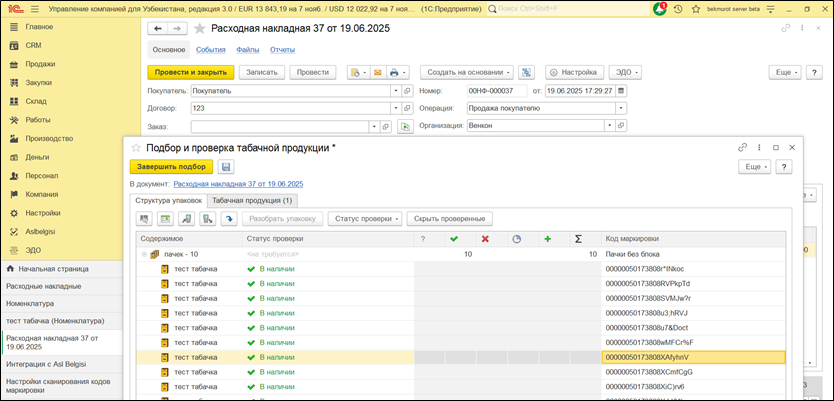Click the 'Номер' input field
834x401 pixels.
pos(497,91)
